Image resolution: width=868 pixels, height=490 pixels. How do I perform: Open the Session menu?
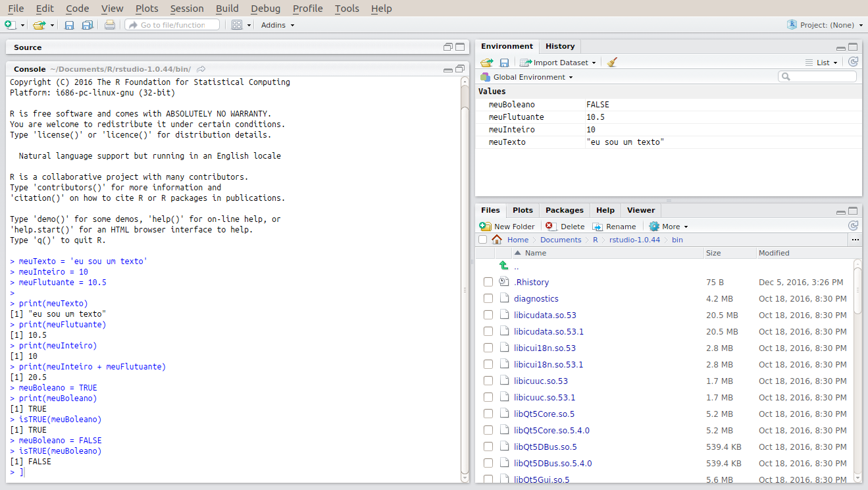(x=187, y=9)
